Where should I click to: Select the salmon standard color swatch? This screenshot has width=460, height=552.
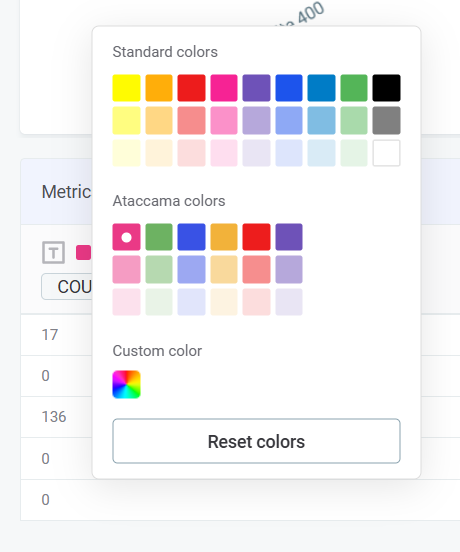[x=191, y=120]
